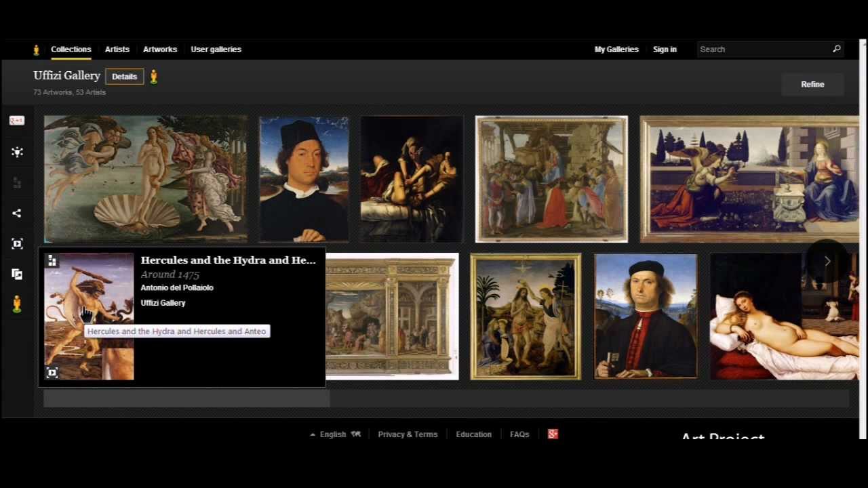Click the discover starburst icon in sidebar
Screen dimensions: 868x488
17,152
